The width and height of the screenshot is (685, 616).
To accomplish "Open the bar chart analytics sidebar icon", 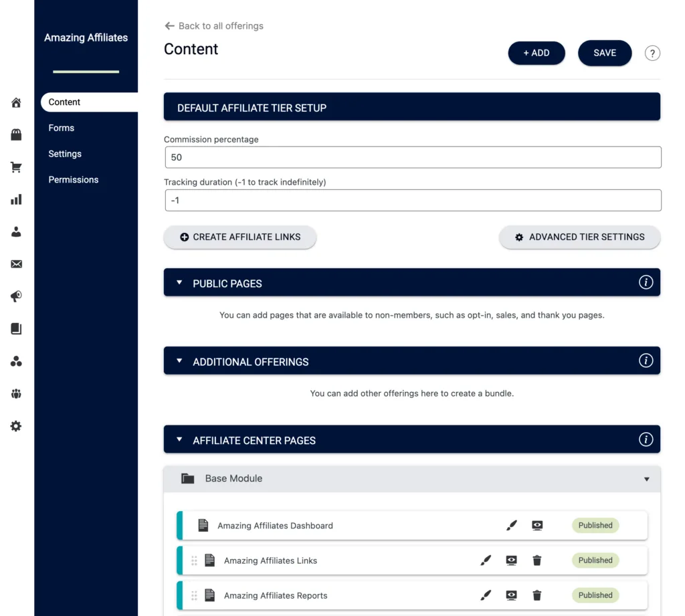I will pos(16,199).
